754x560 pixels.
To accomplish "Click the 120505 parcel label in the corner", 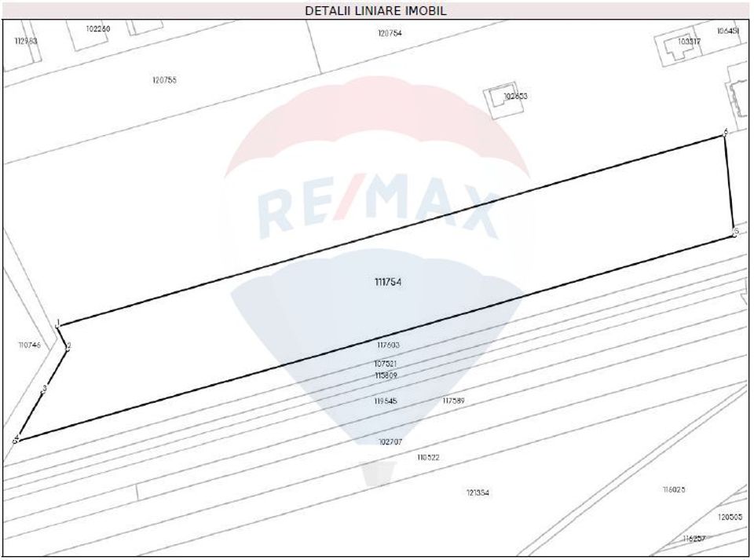I will point(730,518).
